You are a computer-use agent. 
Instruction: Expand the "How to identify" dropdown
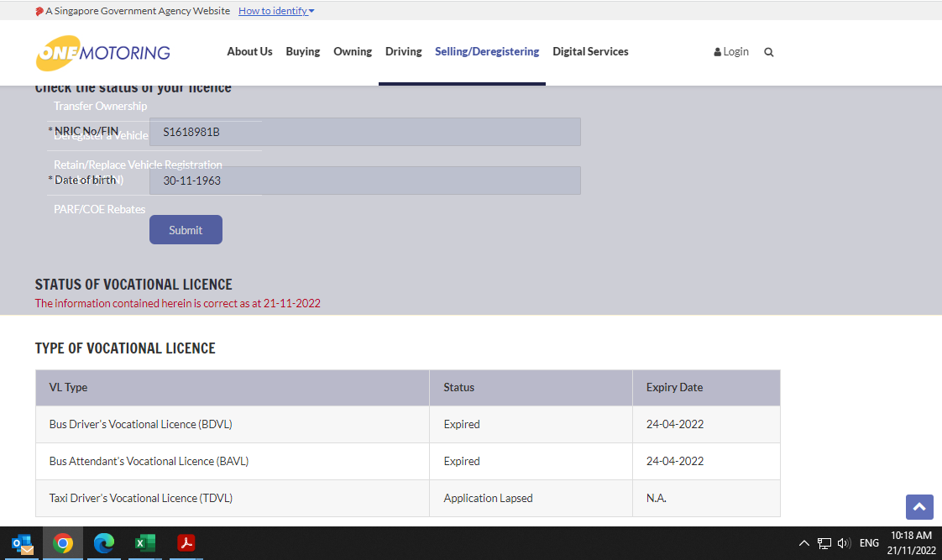pos(276,11)
